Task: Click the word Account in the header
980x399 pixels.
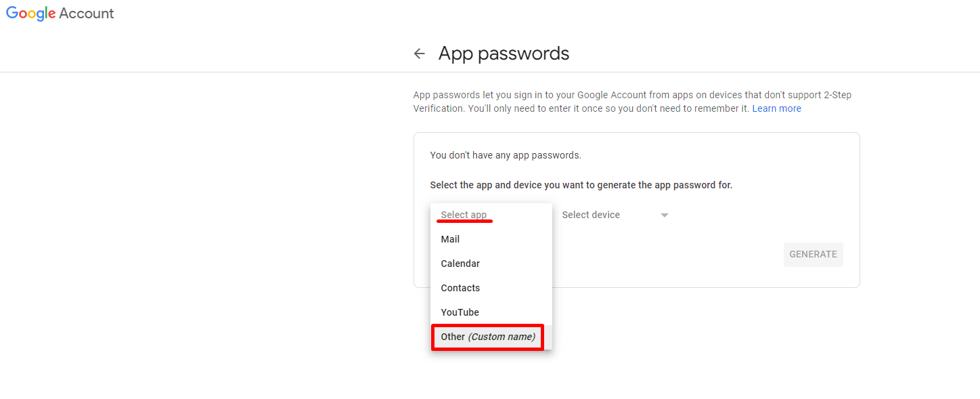Action: [x=87, y=14]
